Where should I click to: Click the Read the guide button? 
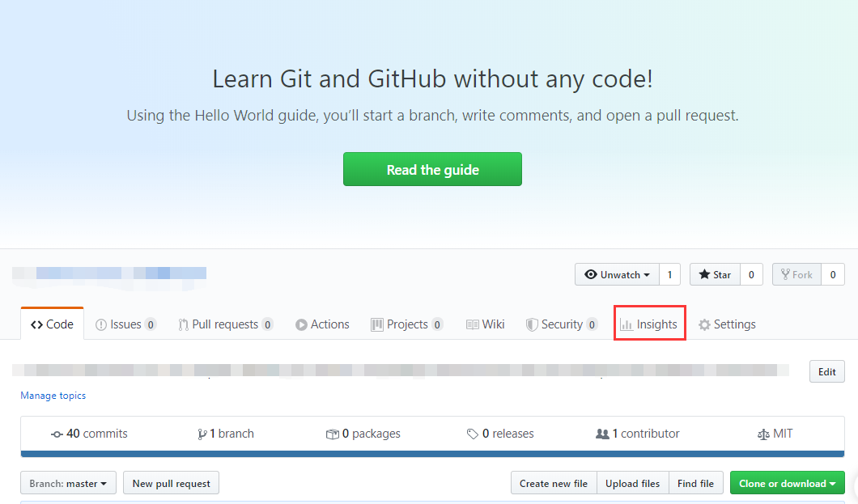point(432,169)
